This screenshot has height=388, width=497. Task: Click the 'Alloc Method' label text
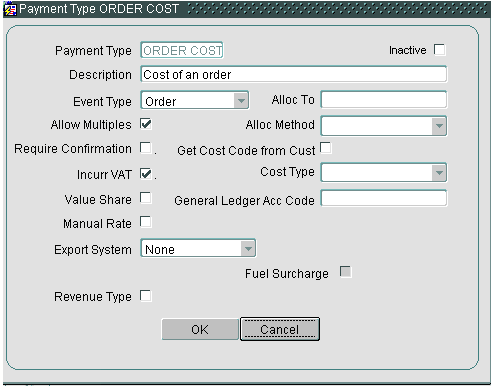click(x=280, y=125)
